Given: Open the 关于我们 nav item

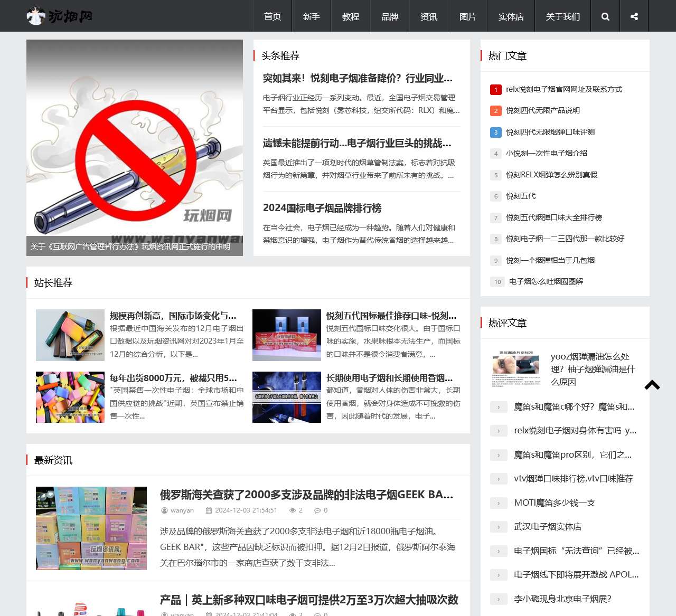Looking at the screenshot, I should click(563, 16).
